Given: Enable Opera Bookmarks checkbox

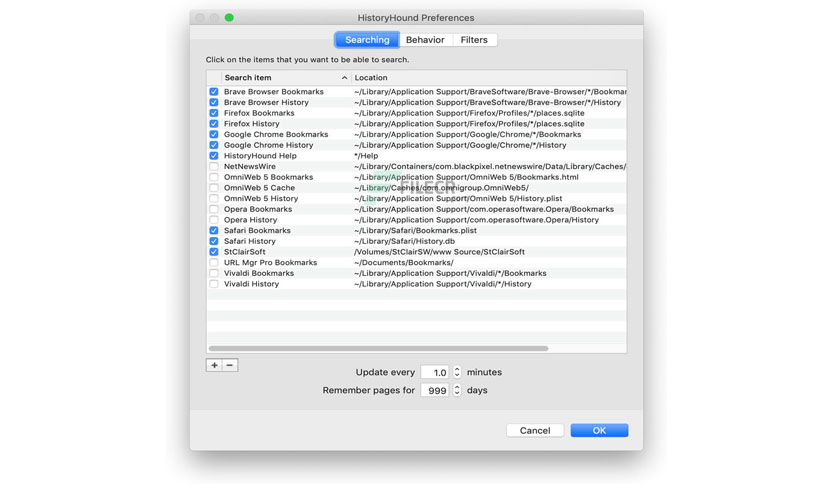Looking at the screenshot, I should tap(214, 209).
